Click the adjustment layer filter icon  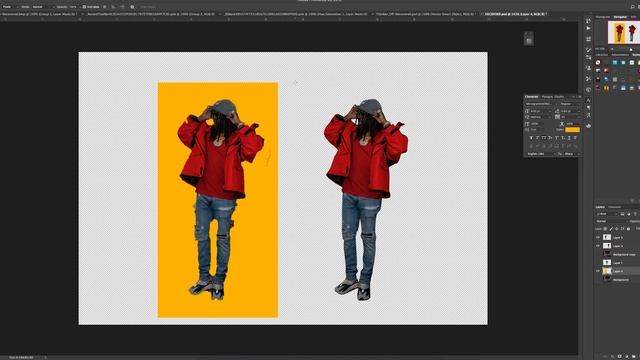click(629, 214)
